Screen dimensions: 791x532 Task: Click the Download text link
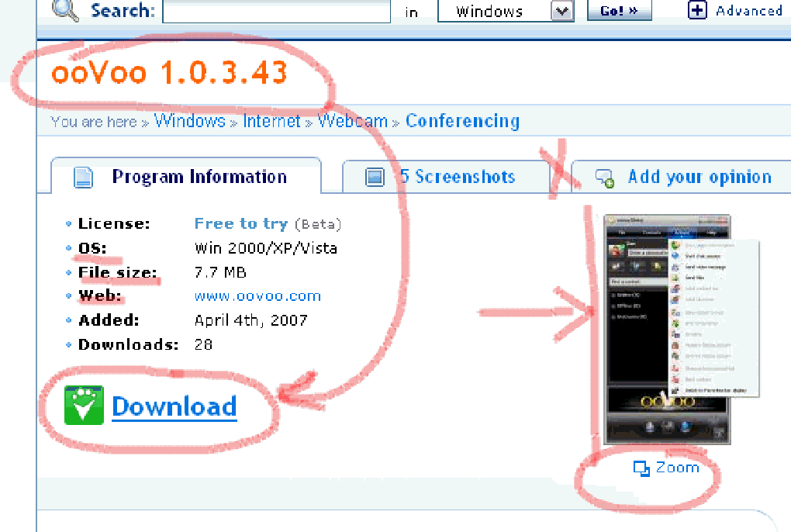tap(174, 406)
